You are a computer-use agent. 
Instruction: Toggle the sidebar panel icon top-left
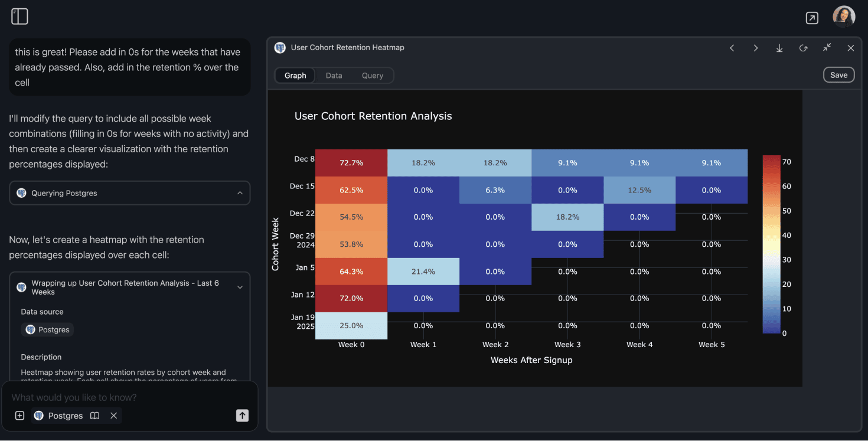(x=19, y=17)
